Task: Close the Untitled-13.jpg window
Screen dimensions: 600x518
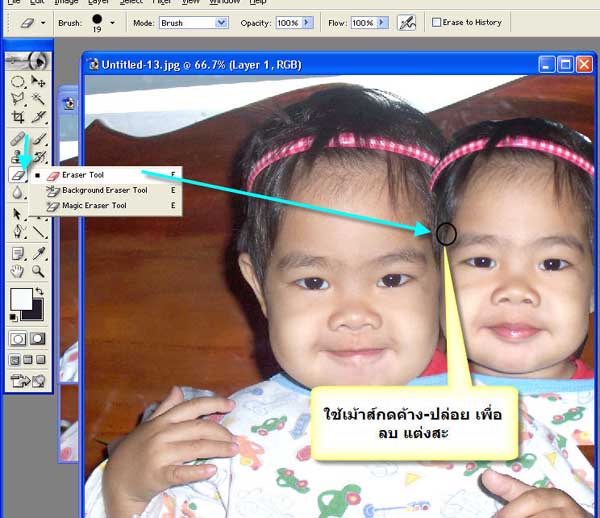Action: 584,64
